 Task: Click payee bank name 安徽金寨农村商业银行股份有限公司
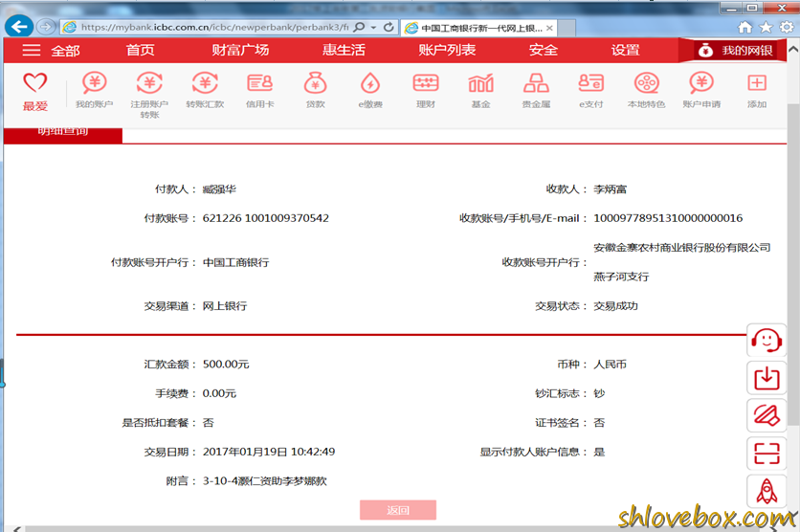click(x=682, y=248)
